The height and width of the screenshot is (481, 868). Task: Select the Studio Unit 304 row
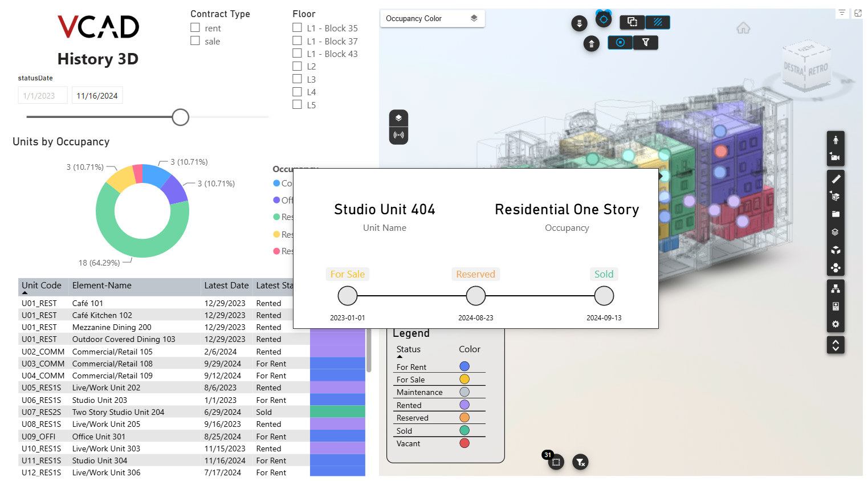point(191,460)
